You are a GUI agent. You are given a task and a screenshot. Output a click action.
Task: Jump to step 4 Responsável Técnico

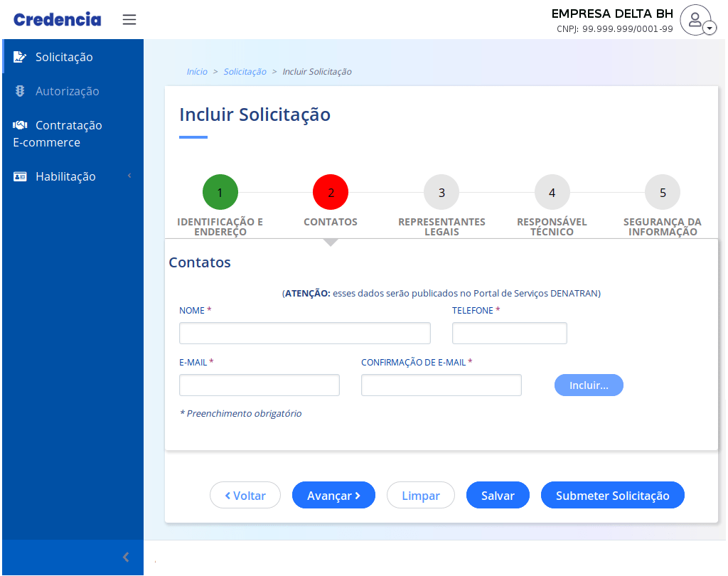click(x=552, y=193)
